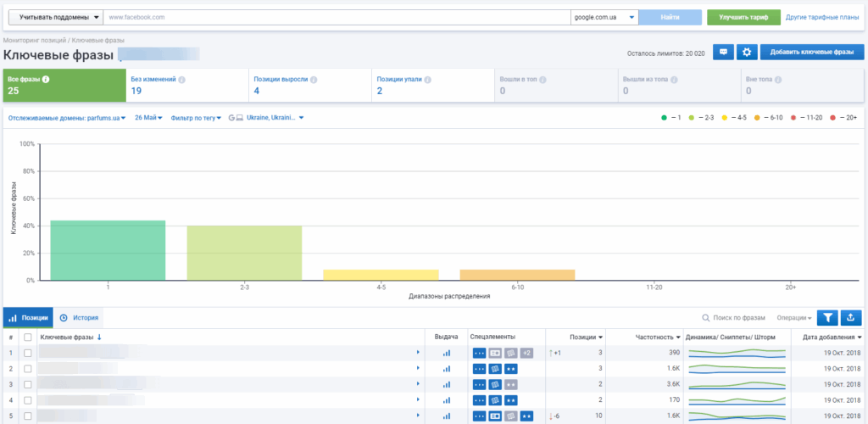Check the checkbox for row 2
This screenshot has width=868, height=424.
[28, 369]
